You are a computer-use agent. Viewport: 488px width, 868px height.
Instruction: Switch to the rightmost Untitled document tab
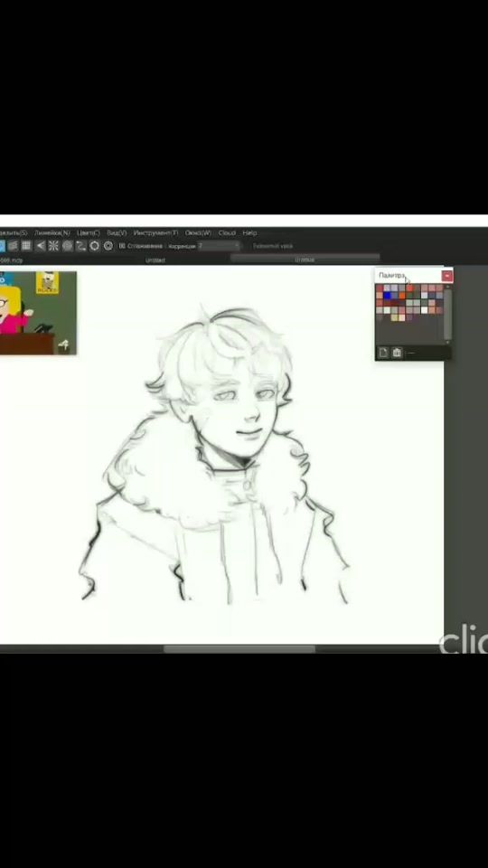pos(305,259)
